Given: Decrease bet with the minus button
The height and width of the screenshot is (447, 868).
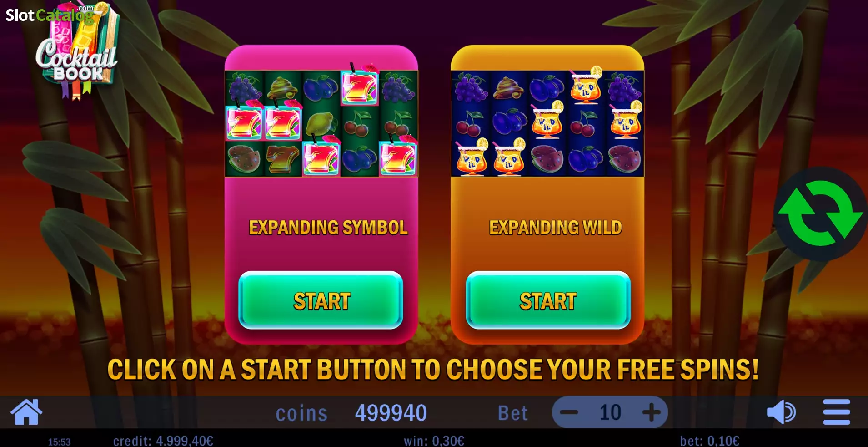Looking at the screenshot, I should [x=569, y=413].
